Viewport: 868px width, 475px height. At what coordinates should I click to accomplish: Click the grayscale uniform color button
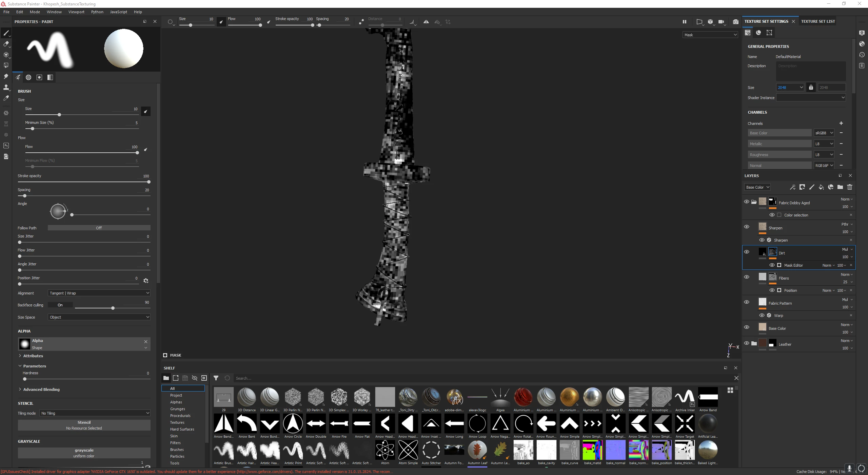click(x=84, y=453)
